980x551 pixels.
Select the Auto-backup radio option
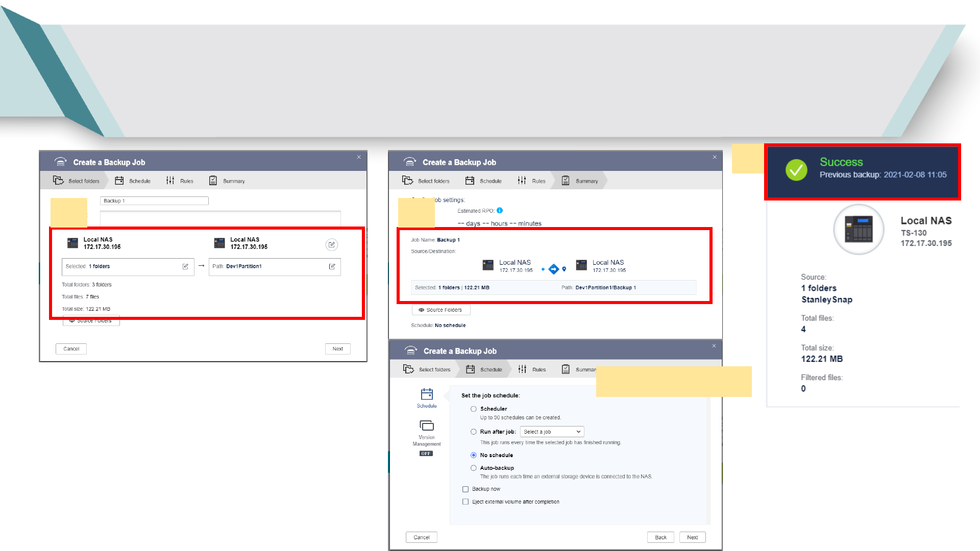(x=474, y=468)
